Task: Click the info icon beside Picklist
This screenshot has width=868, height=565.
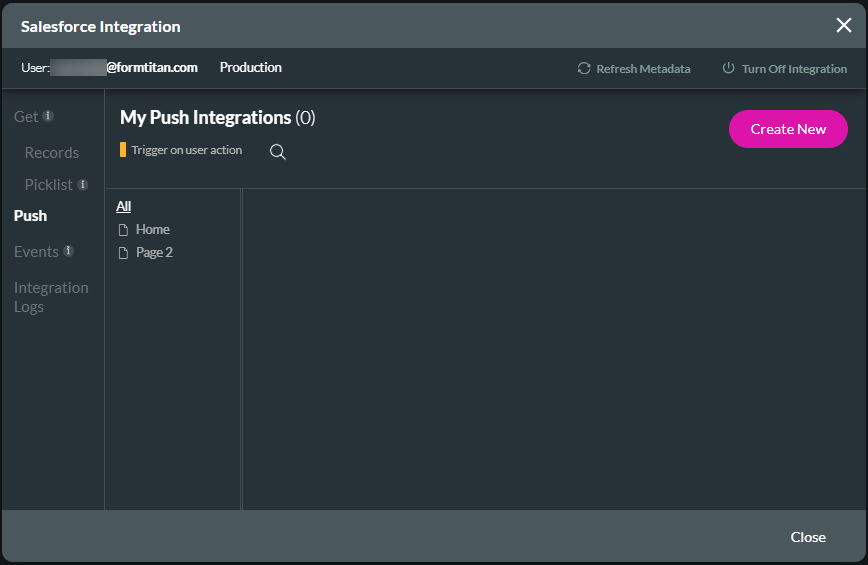Action: [x=82, y=184]
